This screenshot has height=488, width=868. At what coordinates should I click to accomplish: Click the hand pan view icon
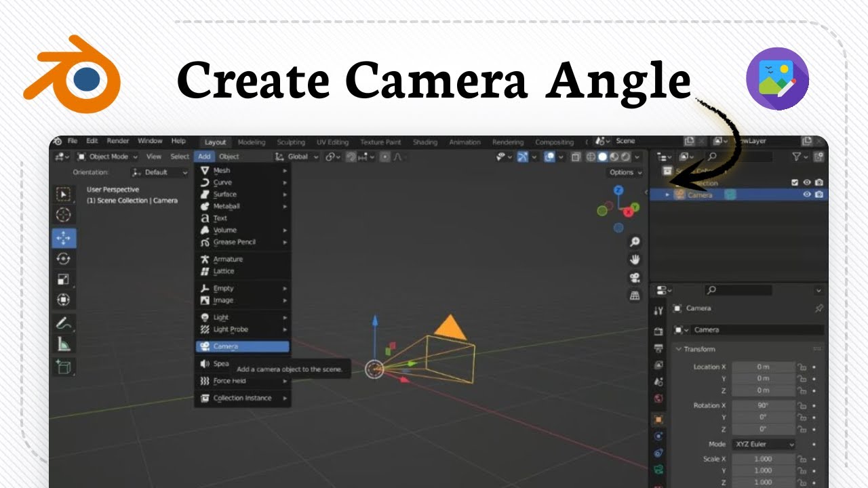point(635,260)
